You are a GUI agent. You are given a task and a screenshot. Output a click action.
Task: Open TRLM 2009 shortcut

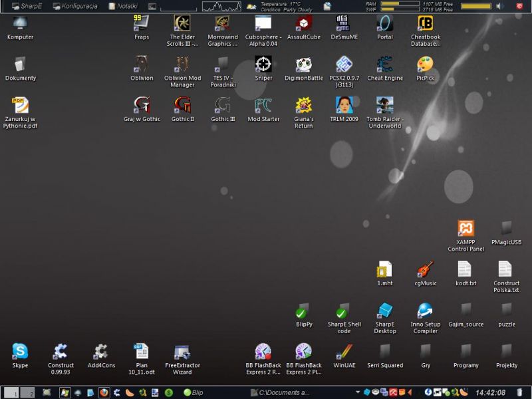(x=344, y=110)
